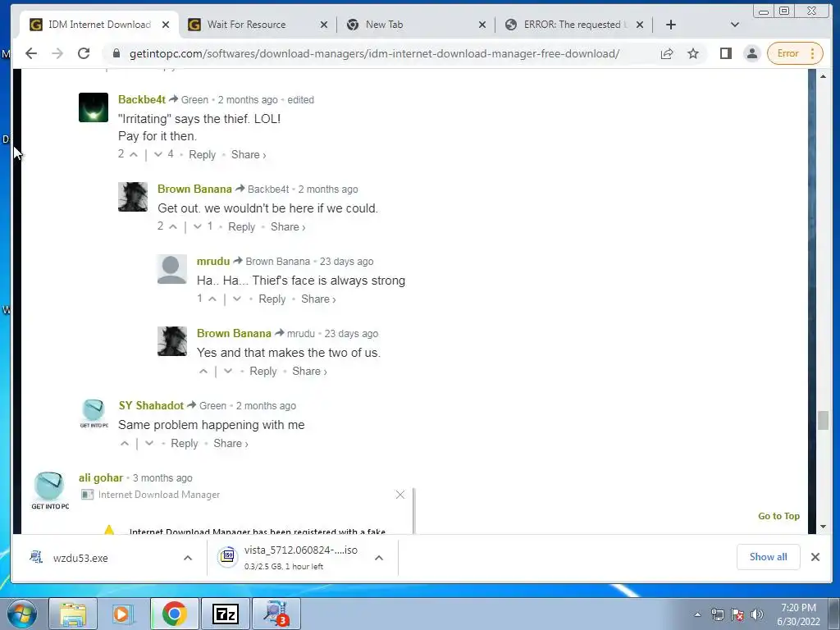Close the Wait For Resource tab

323,25
